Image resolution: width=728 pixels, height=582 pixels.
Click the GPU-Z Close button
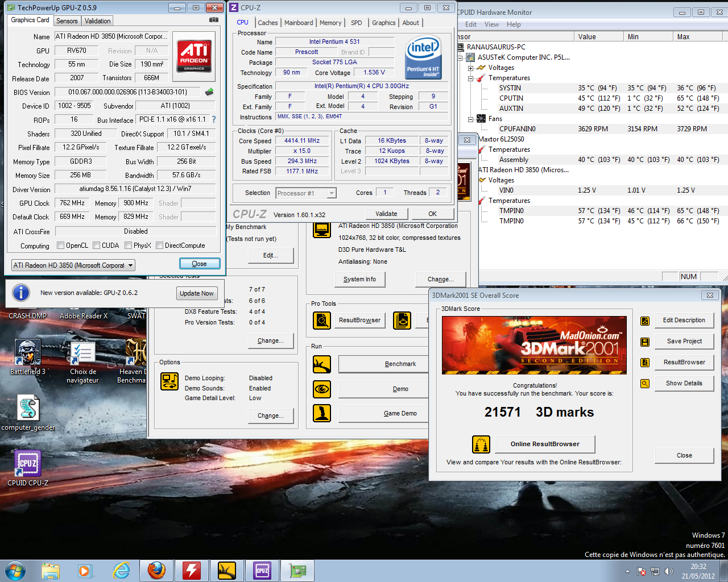click(200, 264)
